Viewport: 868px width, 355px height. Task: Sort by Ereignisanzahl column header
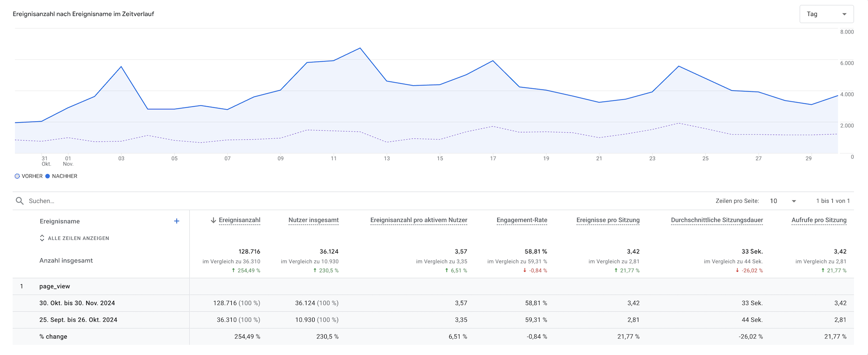(240, 220)
